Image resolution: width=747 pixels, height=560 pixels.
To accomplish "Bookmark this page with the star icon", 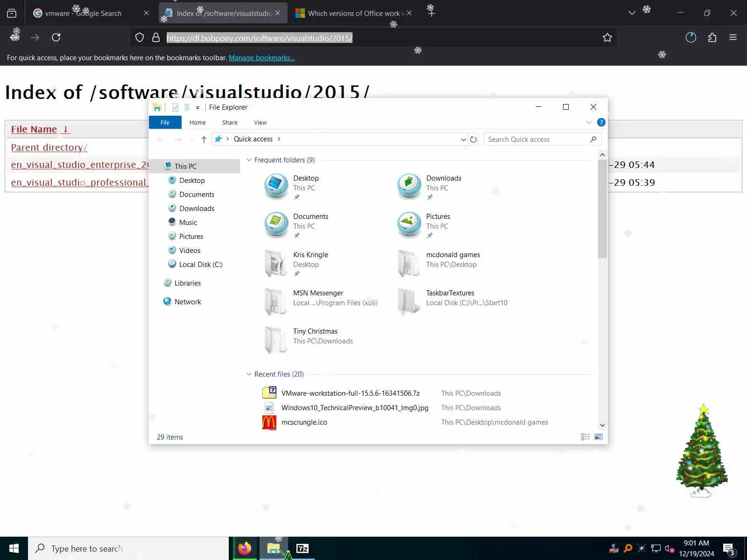I will 607,37.
